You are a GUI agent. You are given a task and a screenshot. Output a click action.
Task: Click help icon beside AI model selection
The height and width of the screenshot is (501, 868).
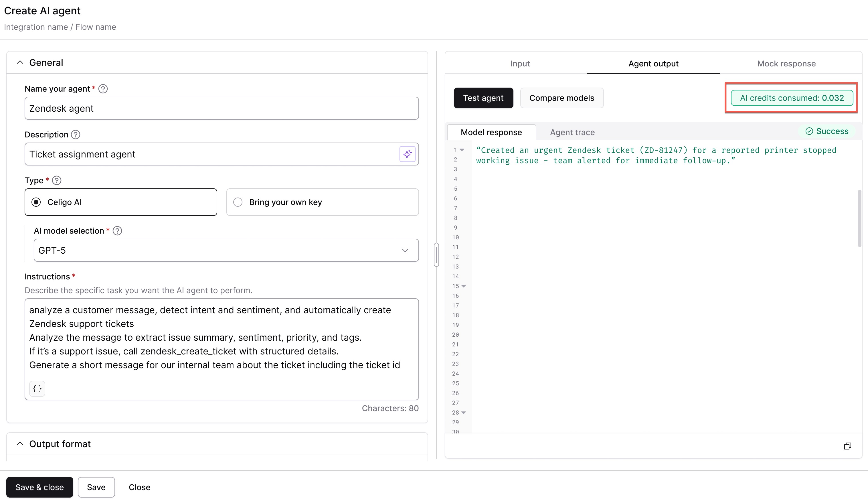pos(117,230)
